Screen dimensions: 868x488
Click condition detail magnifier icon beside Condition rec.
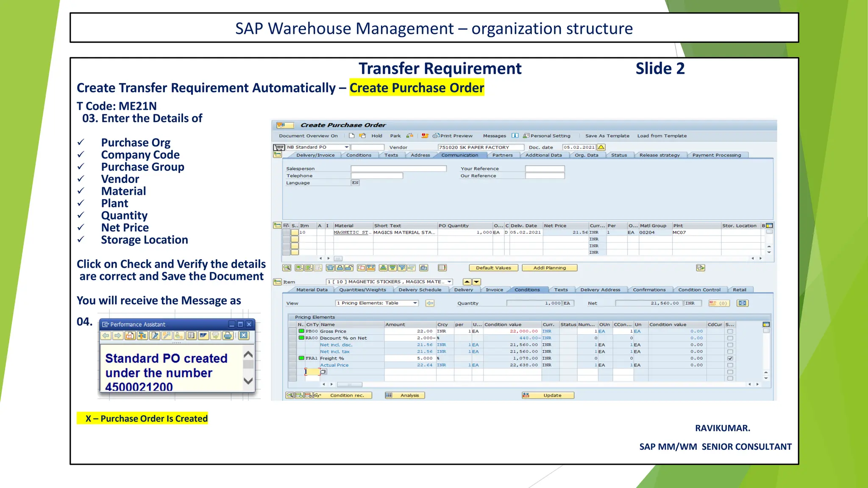pyautogui.click(x=289, y=395)
